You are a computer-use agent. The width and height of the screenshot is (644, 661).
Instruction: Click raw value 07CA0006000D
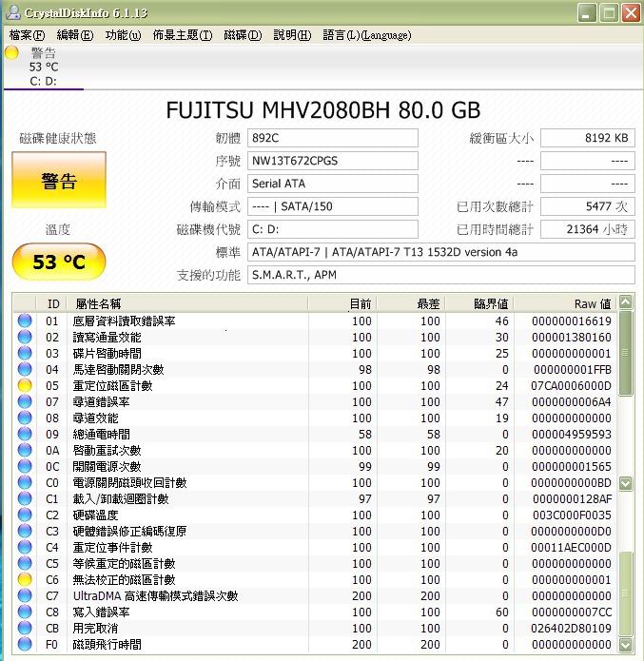coord(571,386)
